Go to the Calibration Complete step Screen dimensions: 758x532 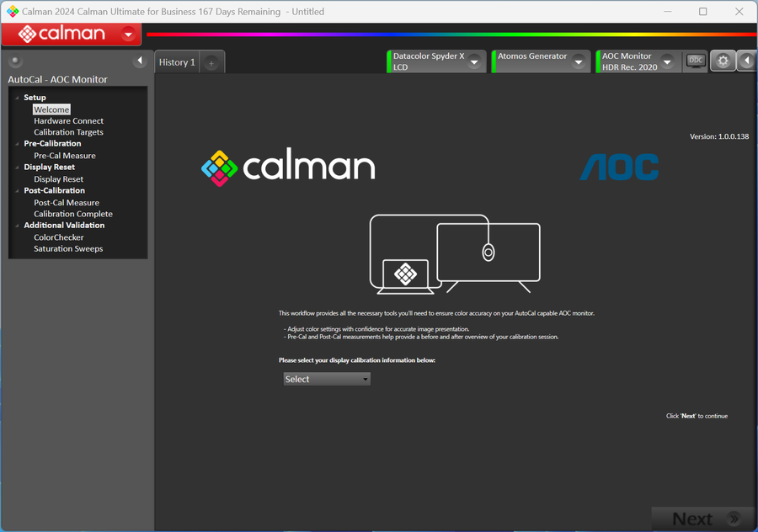(73, 214)
